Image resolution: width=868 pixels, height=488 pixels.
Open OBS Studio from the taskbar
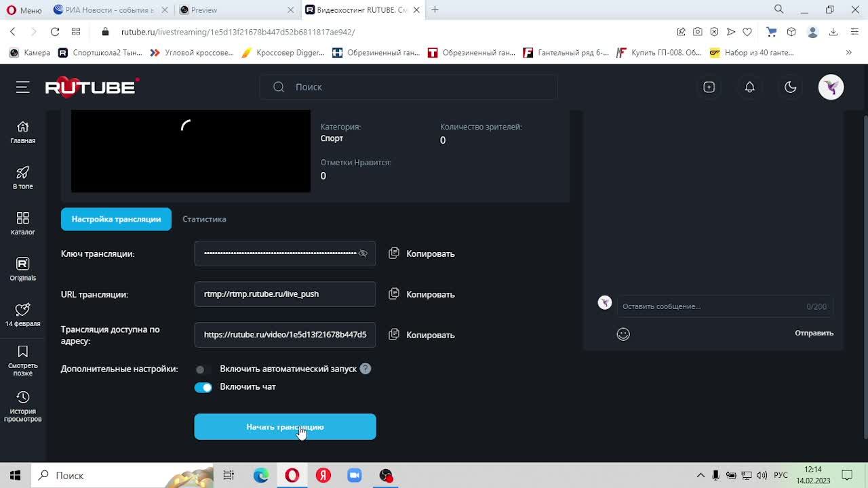tap(386, 475)
